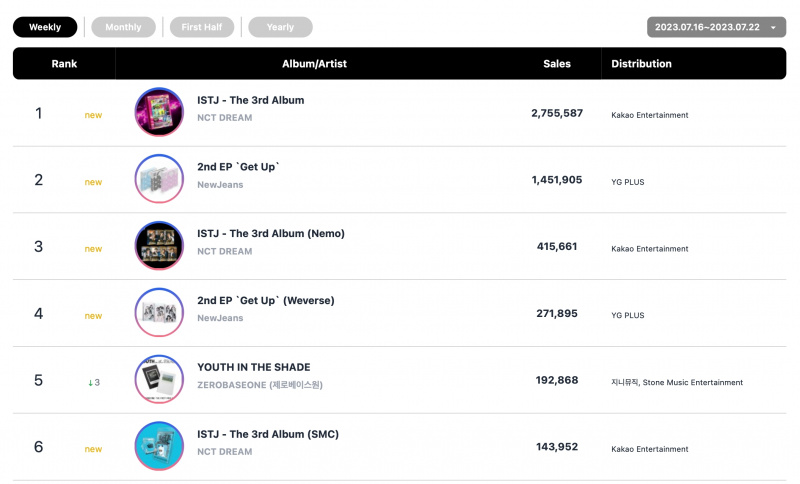Expand the date range dropdown arrow
800x484 pixels.
[773, 28]
